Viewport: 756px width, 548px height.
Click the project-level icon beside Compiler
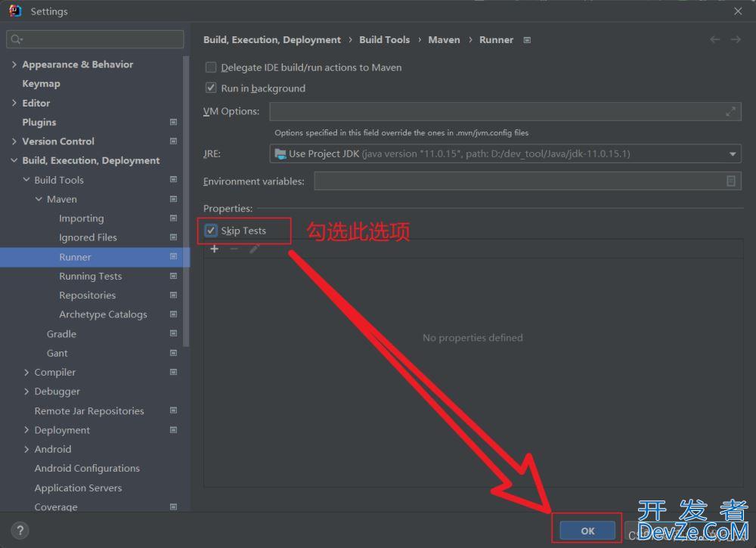point(174,372)
